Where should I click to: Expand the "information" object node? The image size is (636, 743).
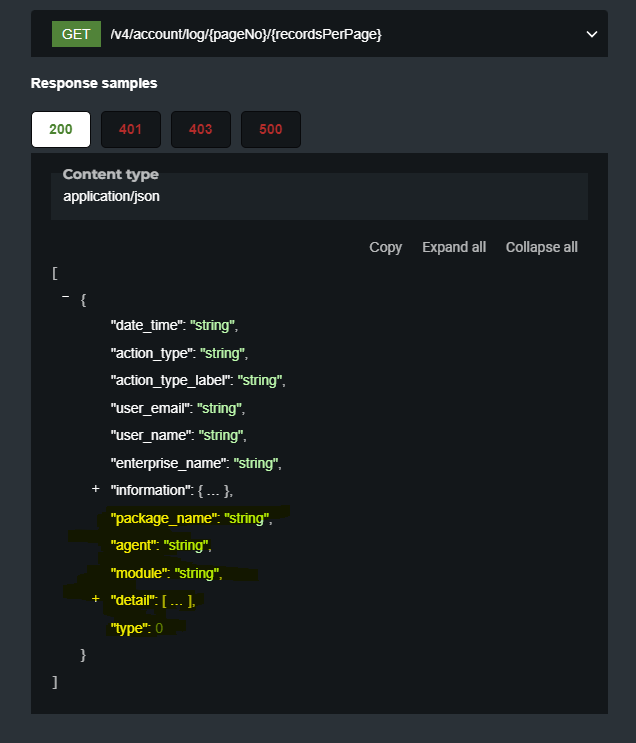[x=96, y=490]
